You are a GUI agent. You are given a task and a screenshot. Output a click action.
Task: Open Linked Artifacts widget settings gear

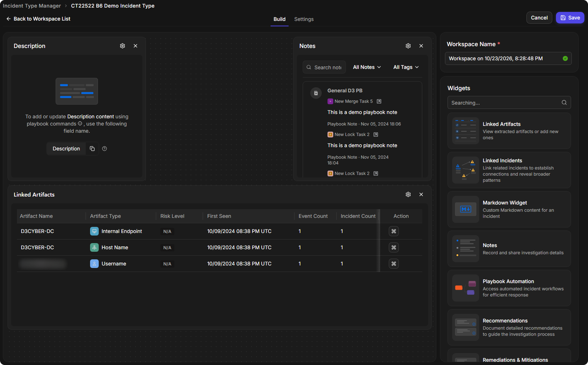click(408, 194)
